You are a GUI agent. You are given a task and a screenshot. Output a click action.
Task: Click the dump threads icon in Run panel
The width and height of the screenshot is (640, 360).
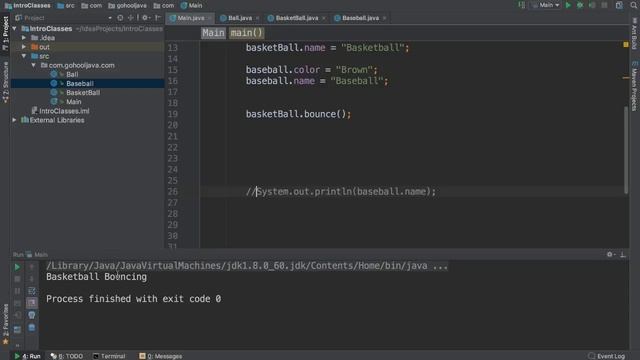pos(17,303)
